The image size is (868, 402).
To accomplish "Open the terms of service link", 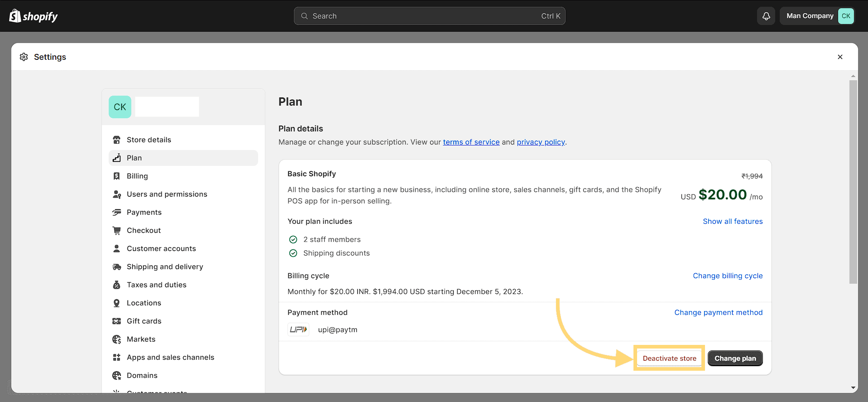I will [x=471, y=142].
